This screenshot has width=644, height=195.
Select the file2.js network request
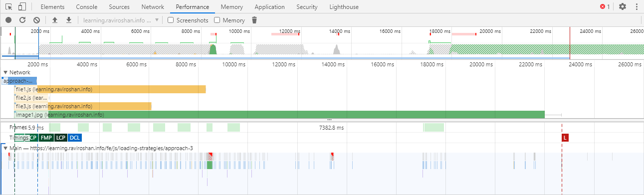pyautogui.click(x=32, y=98)
